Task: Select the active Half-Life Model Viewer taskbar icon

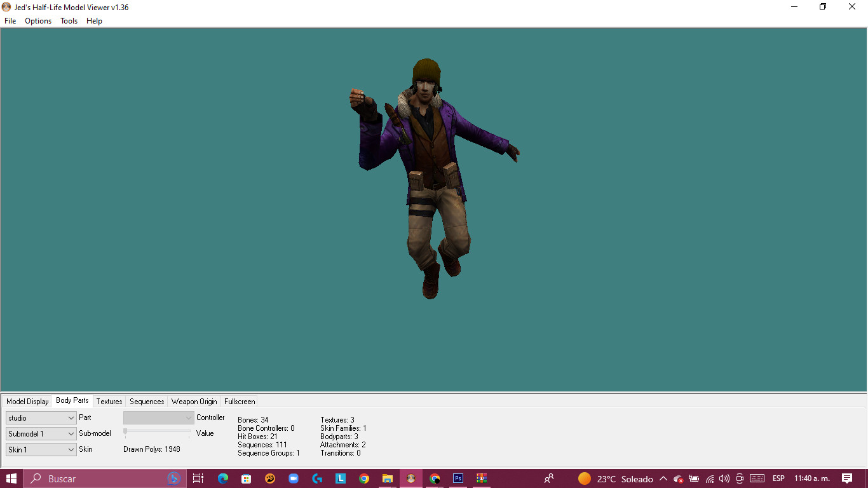Action: click(x=411, y=478)
